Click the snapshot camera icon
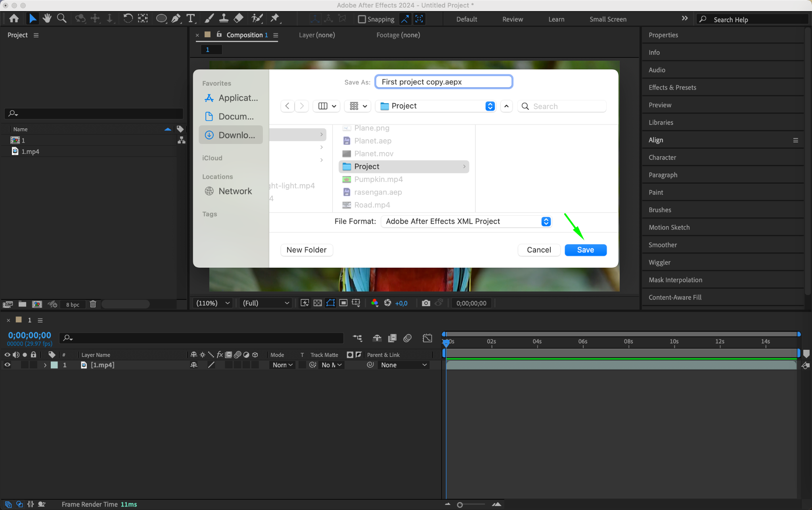The width and height of the screenshot is (812, 510). [x=426, y=303]
